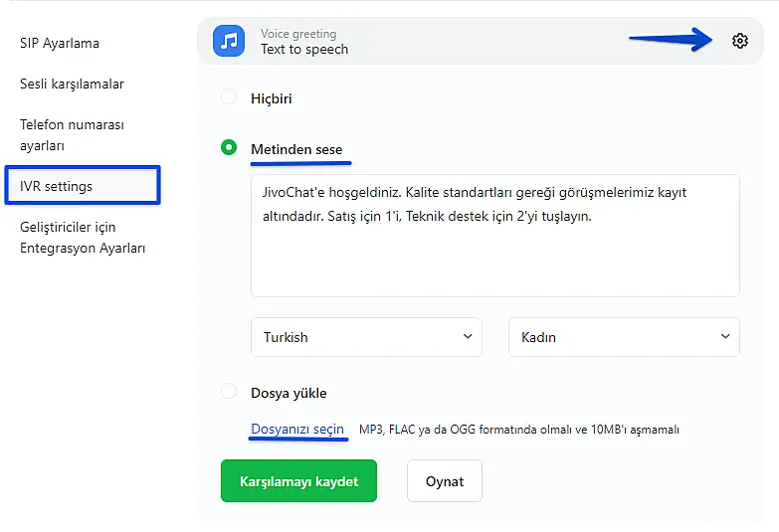Click the Oynat button
The height and width of the screenshot is (532, 779).
[x=445, y=480]
